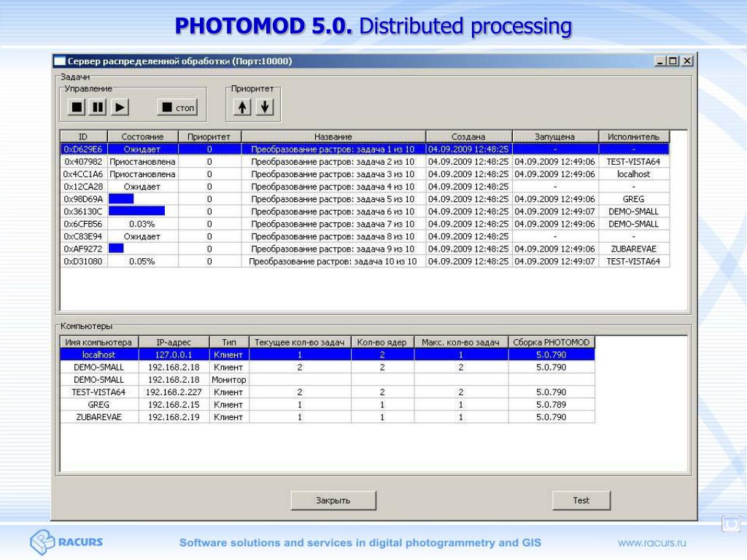Select task row 0x36130C
The width and height of the screenshot is (747, 560).
[365, 211]
